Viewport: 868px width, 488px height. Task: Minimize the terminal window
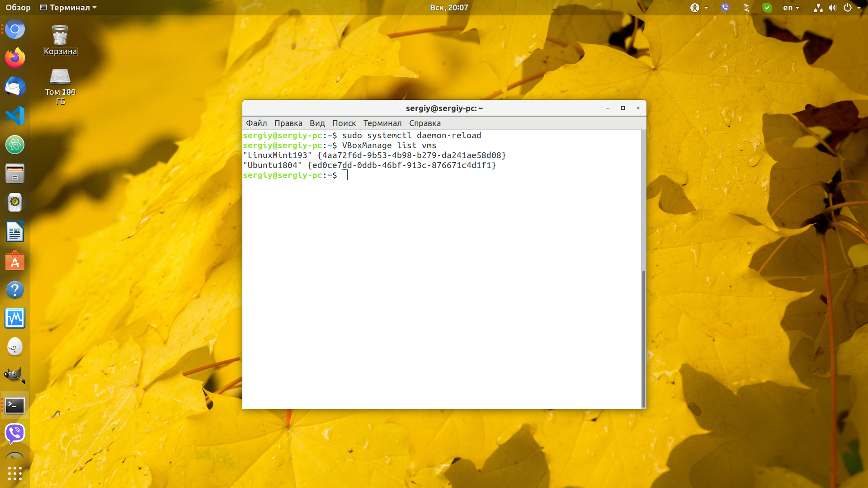608,108
